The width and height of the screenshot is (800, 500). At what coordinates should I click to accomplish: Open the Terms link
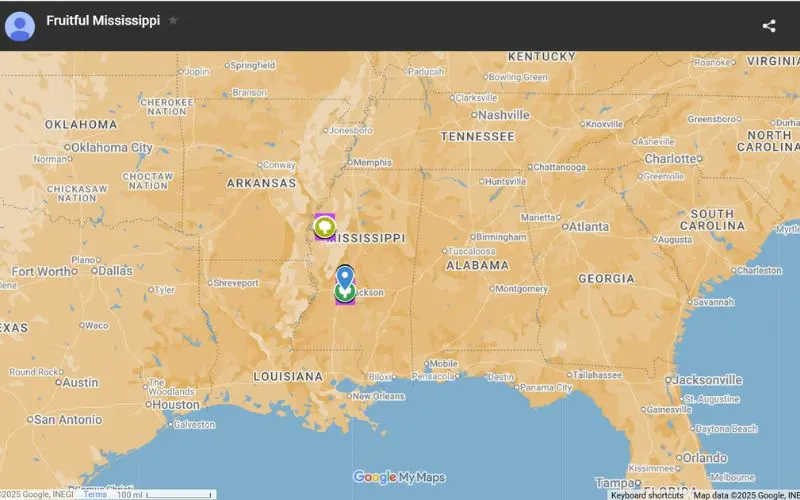[95, 494]
